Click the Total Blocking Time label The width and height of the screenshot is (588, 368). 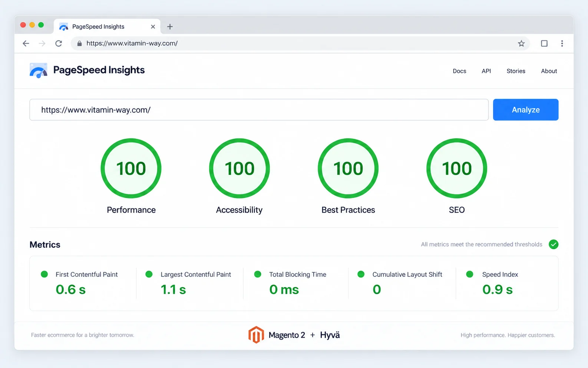tap(298, 275)
